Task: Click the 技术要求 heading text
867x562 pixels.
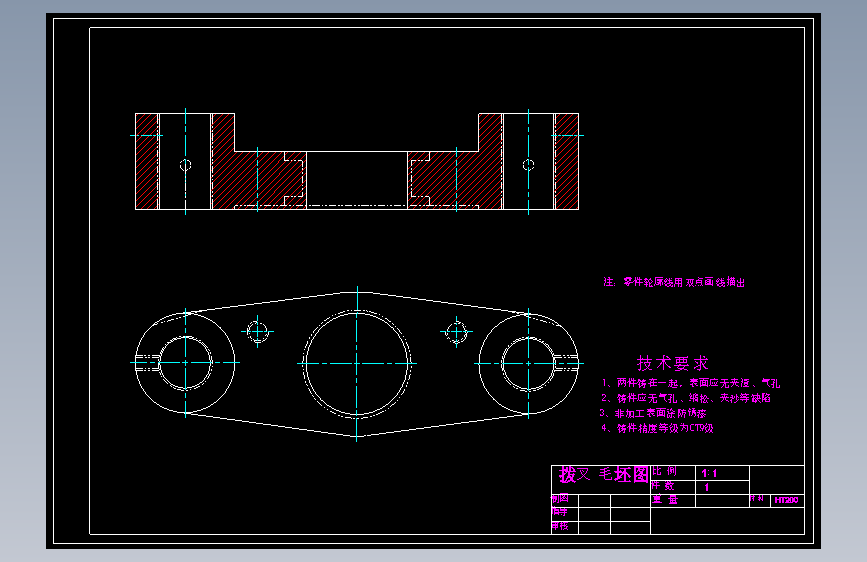Action: click(x=672, y=363)
